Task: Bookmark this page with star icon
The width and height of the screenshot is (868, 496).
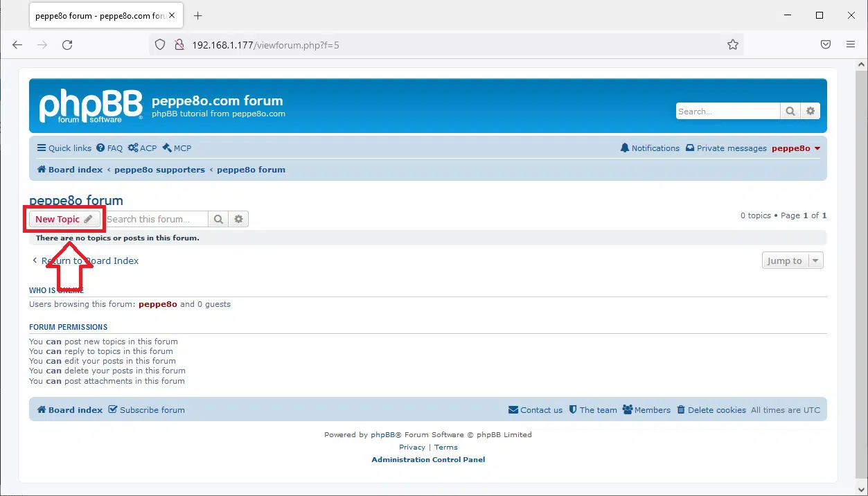Action: 733,45
